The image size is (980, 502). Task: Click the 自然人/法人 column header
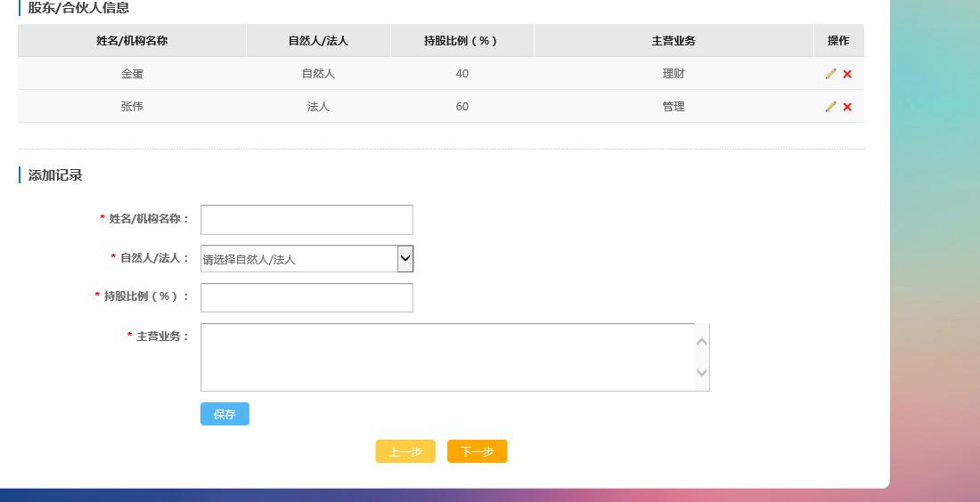[318, 41]
